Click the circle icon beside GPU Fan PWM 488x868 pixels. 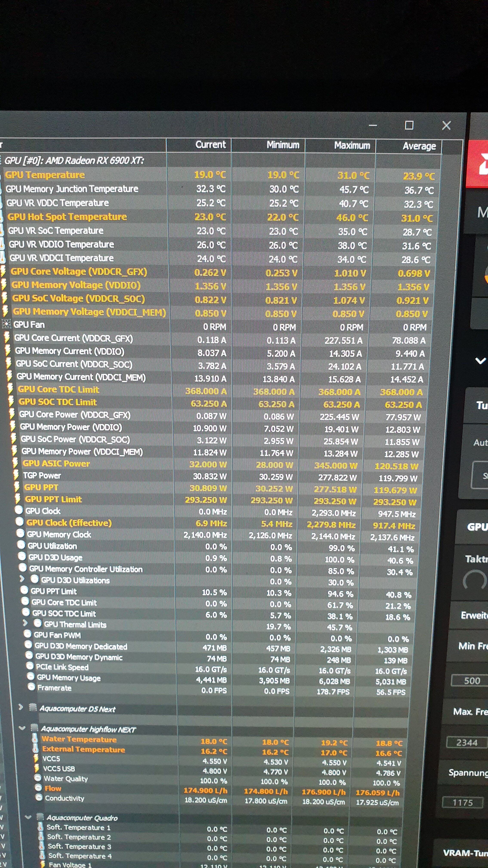pyautogui.click(x=28, y=634)
